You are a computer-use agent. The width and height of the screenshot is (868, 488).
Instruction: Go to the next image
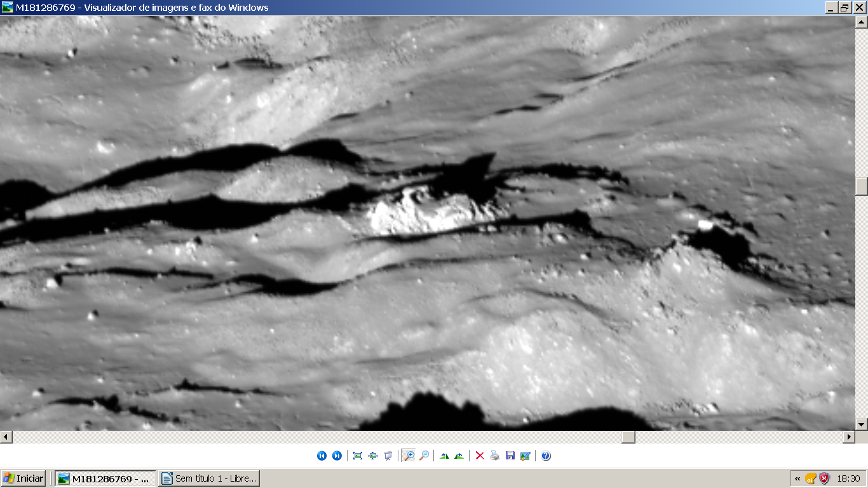pyautogui.click(x=337, y=456)
